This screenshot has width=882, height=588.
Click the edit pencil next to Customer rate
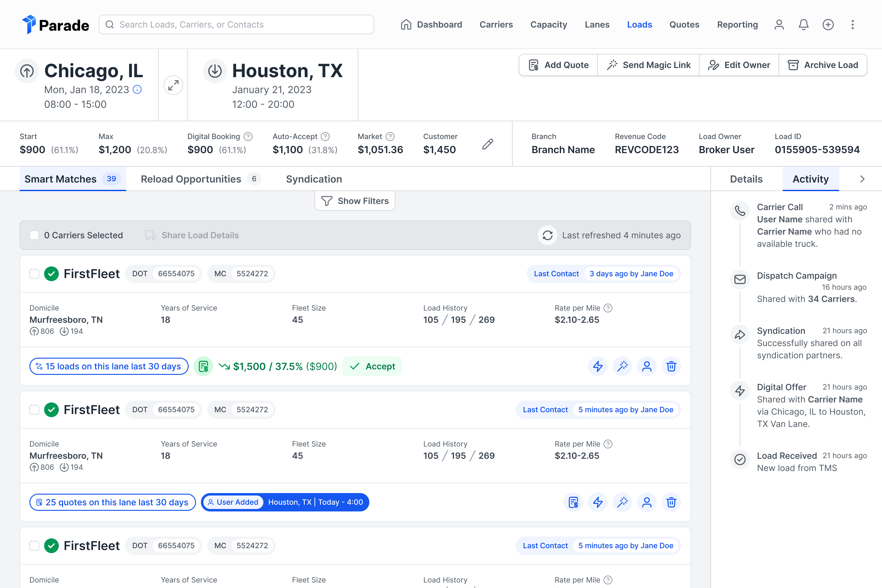coord(488,144)
